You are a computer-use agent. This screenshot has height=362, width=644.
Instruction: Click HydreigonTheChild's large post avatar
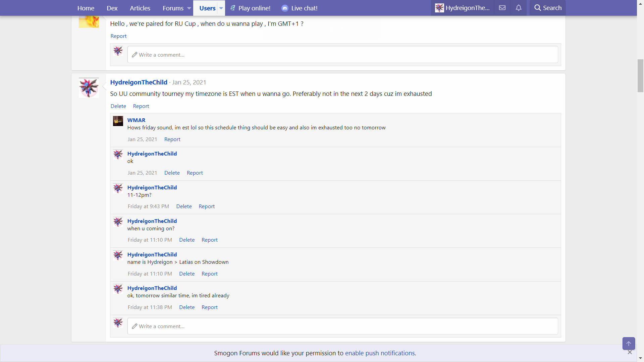(x=89, y=88)
